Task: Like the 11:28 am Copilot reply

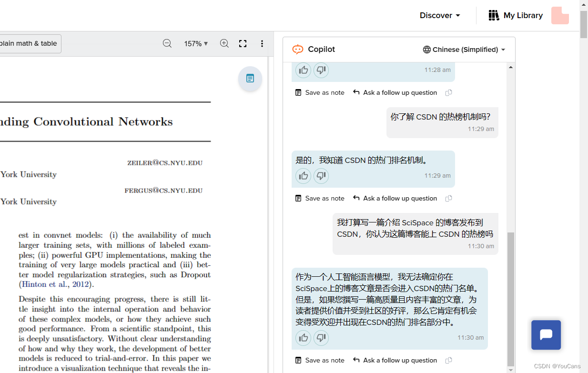Action: pyautogui.click(x=303, y=70)
